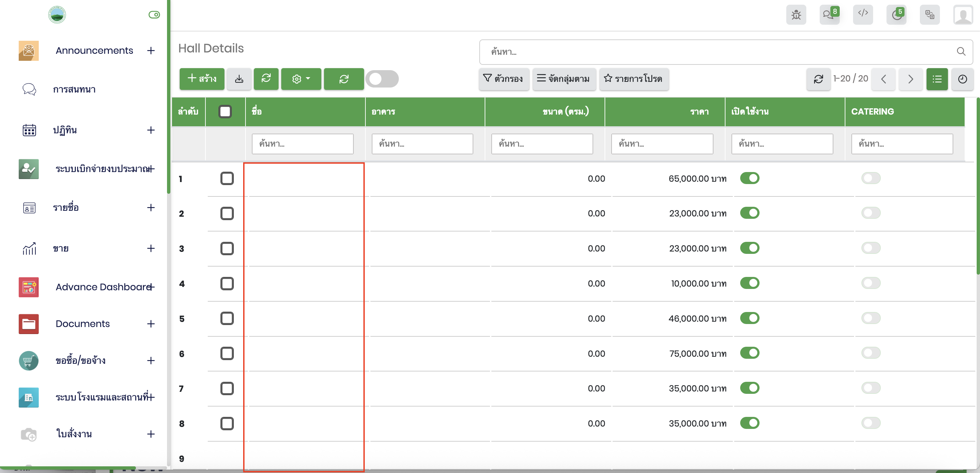Toggle the grey switch beside toolbar buttons
The width and height of the screenshot is (980, 473).
(382, 79)
